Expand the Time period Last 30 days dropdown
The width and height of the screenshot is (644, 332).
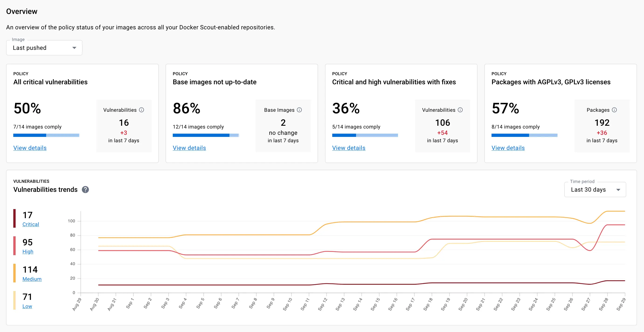[x=595, y=190]
